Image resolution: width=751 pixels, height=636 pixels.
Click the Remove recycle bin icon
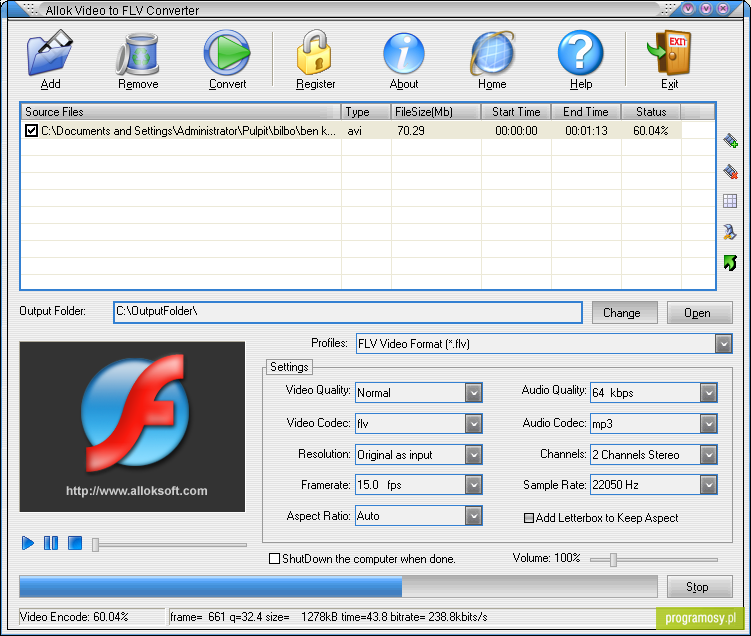(138, 54)
